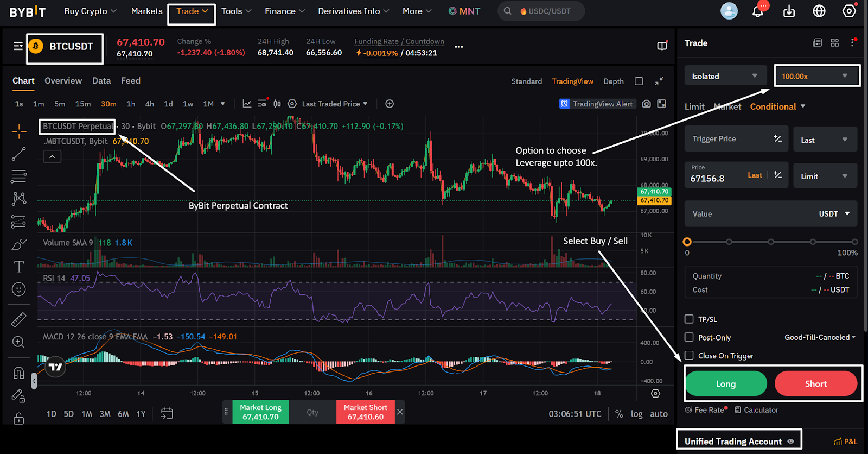This screenshot has width=868, height=454.
Task: Open the candlestick chart type icon
Action: 277,104
